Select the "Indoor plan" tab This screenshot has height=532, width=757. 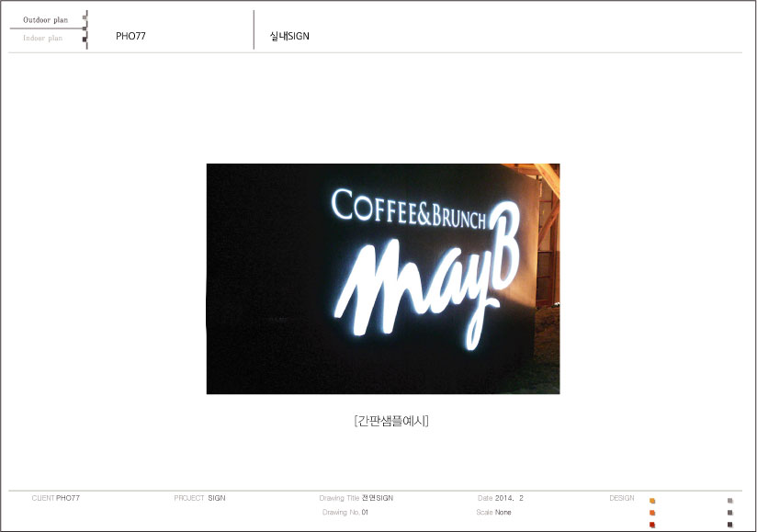tap(42, 38)
